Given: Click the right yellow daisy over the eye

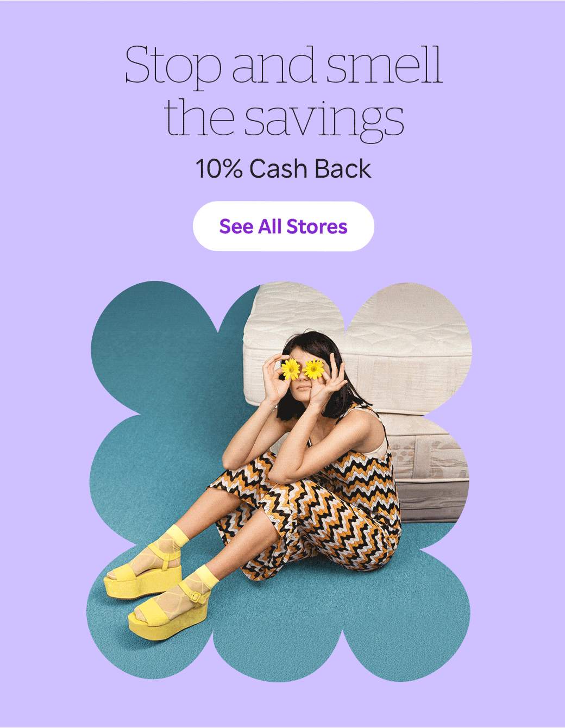Looking at the screenshot, I should click(314, 369).
